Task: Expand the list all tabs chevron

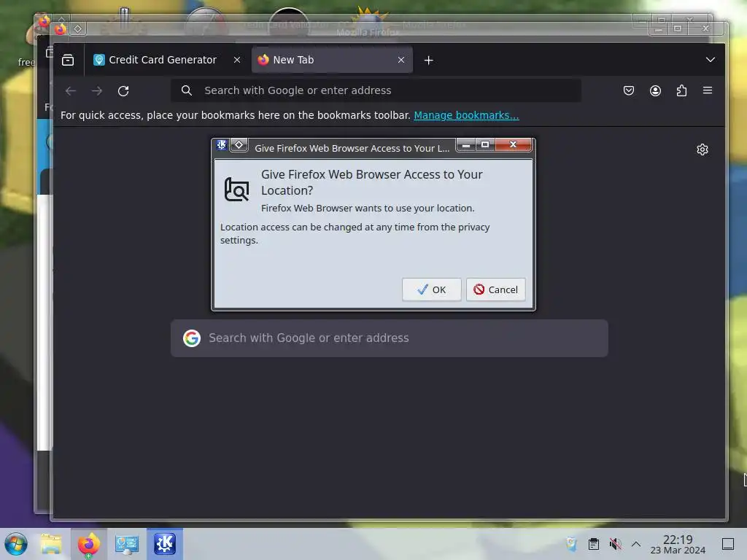Action: point(711,60)
